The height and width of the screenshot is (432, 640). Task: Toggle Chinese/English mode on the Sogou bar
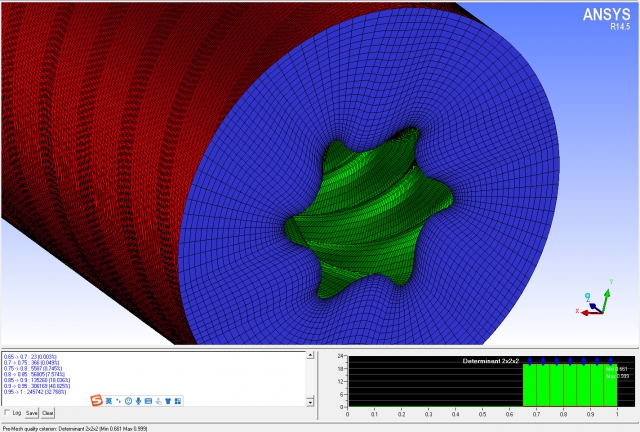coord(109,401)
